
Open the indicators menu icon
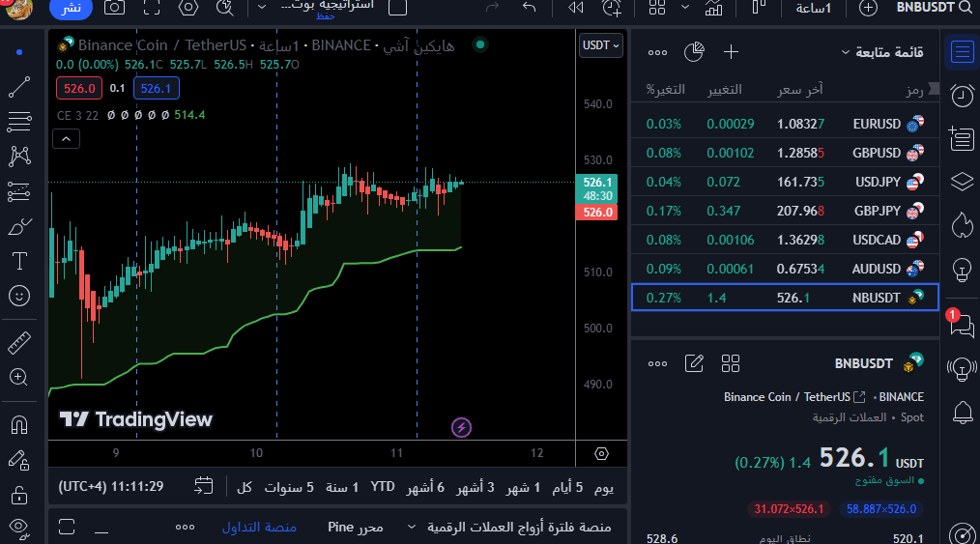[x=714, y=8]
